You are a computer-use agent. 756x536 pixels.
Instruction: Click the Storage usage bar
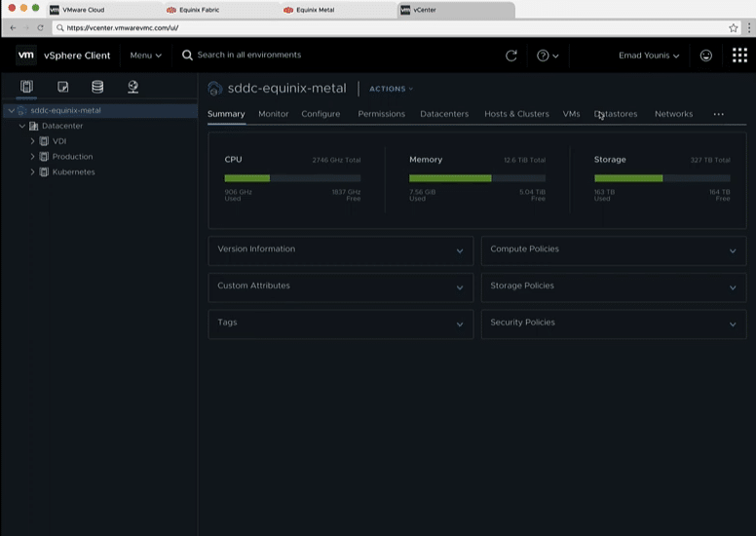click(x=661, y=178)
